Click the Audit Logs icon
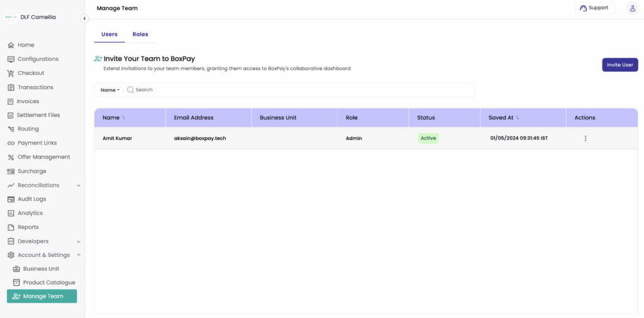The height and width of the screenshot is (318, 644). coord(11,199)
